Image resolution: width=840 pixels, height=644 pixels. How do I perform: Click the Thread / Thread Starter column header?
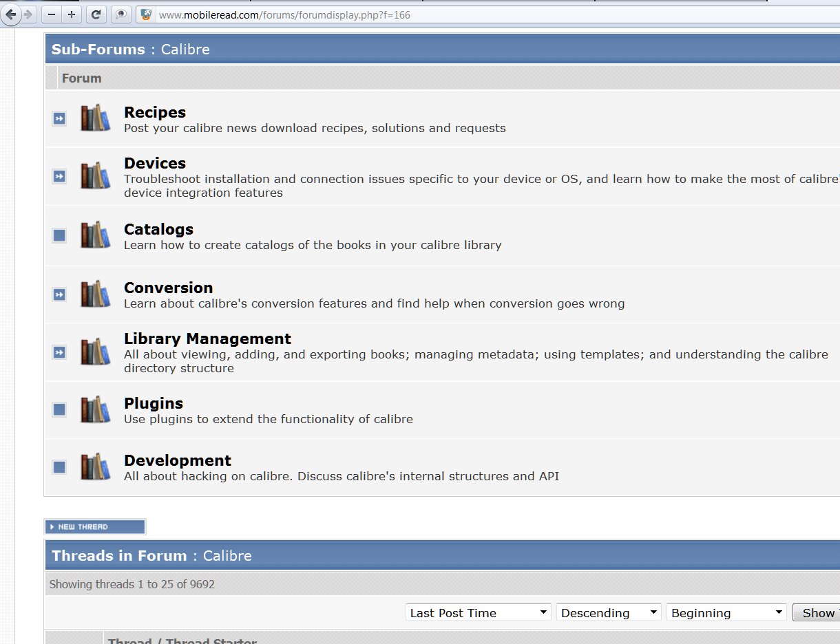(x=182, y=640)
